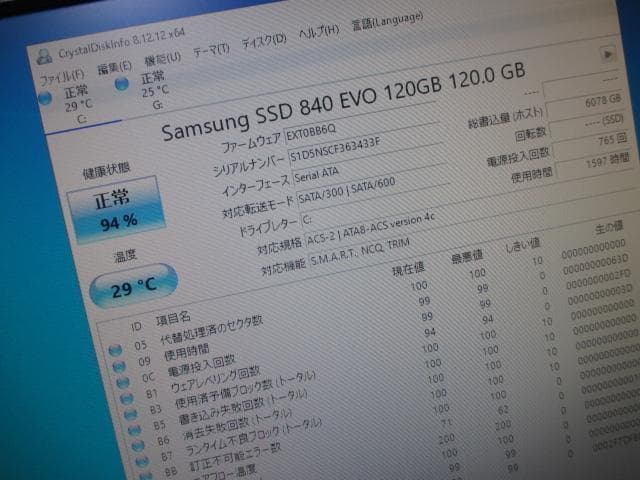
Task: Click the status orb for attribute B1
Action: (x=127, y=398)
